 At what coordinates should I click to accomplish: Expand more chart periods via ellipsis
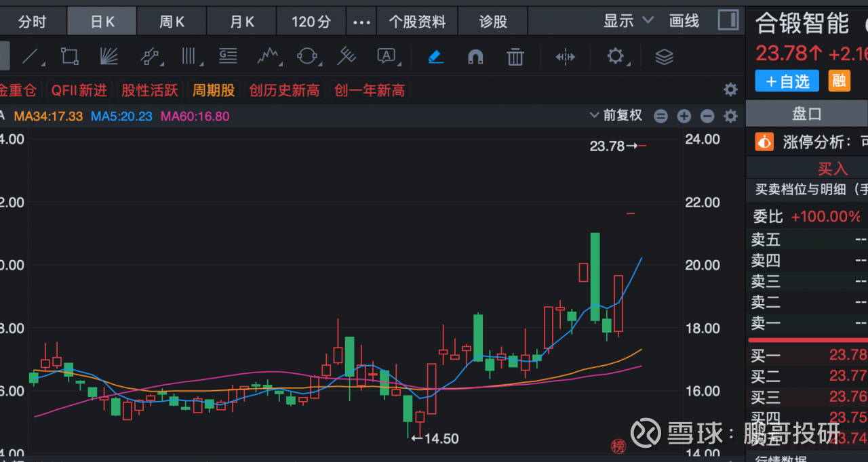[362, 22]
